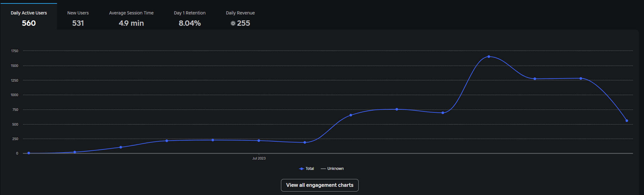Click the blue Total legend marker
The image size is (644, 195).
click(x=301, y=169)
